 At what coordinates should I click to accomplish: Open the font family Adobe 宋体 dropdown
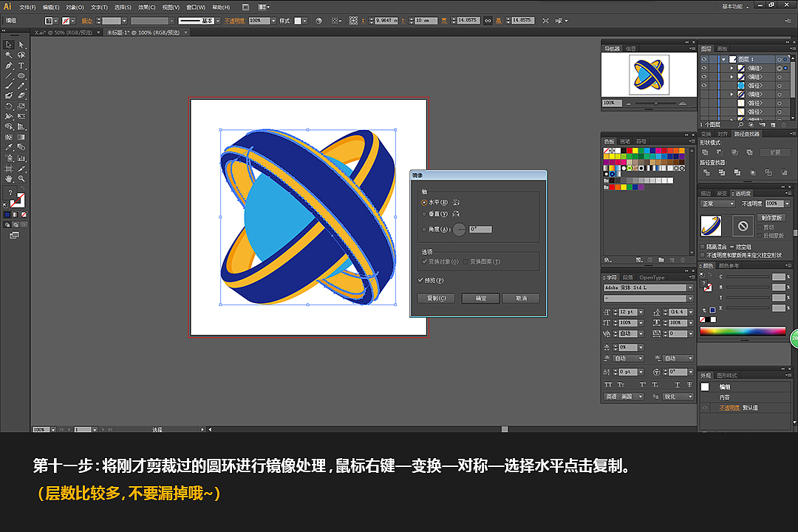tap(690, 287)
